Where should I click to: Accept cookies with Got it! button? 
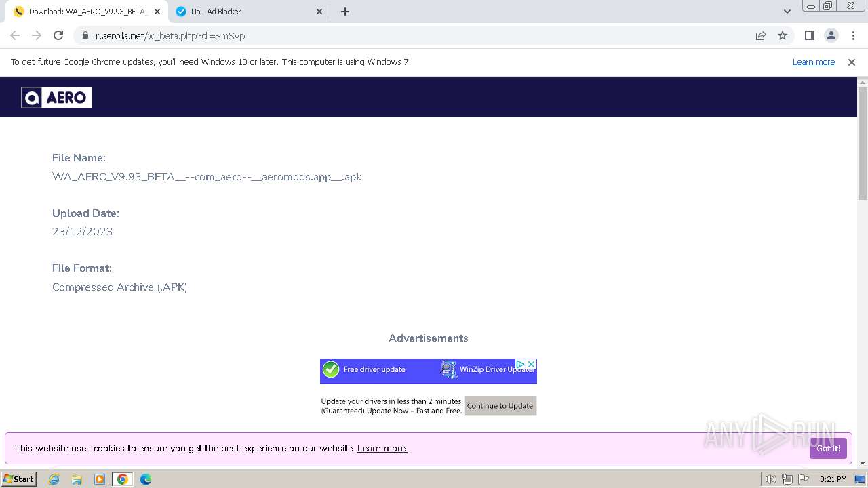(x=828, y=449)
